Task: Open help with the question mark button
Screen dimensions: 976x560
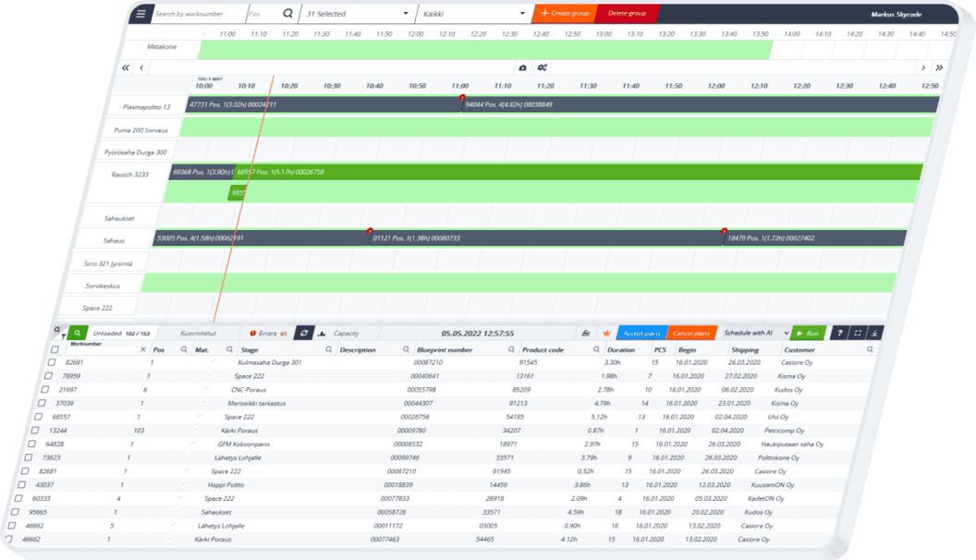Action: click(x=840, y=333)
